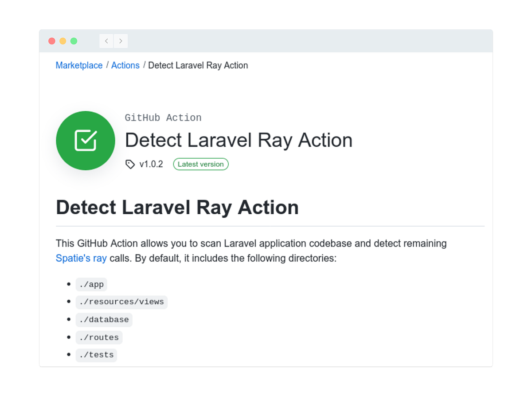Select the v1.0.2 version label
532x396 pixels.
click(151, 164)
